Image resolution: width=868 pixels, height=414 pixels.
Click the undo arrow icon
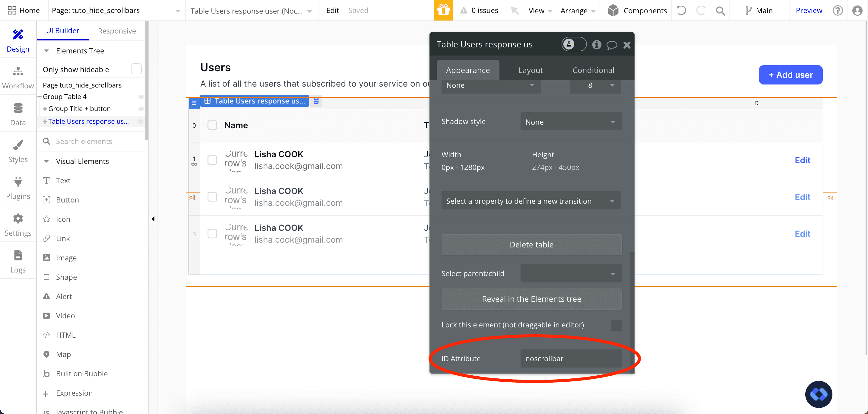(681, 11)
